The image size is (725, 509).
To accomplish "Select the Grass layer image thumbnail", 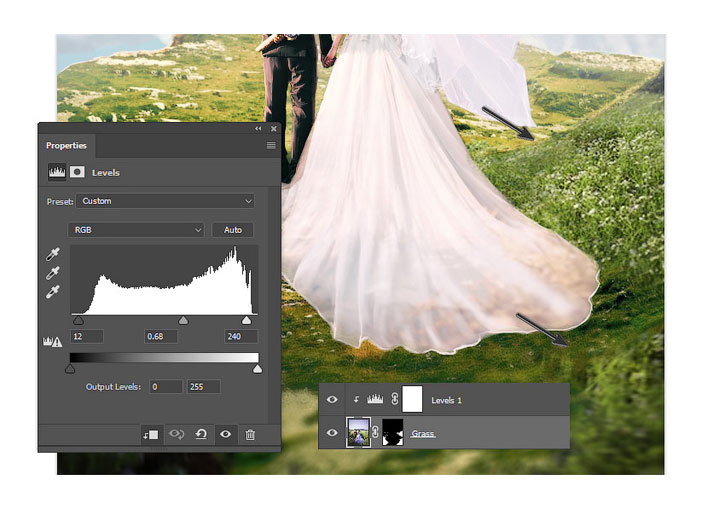I will point(358,432).
